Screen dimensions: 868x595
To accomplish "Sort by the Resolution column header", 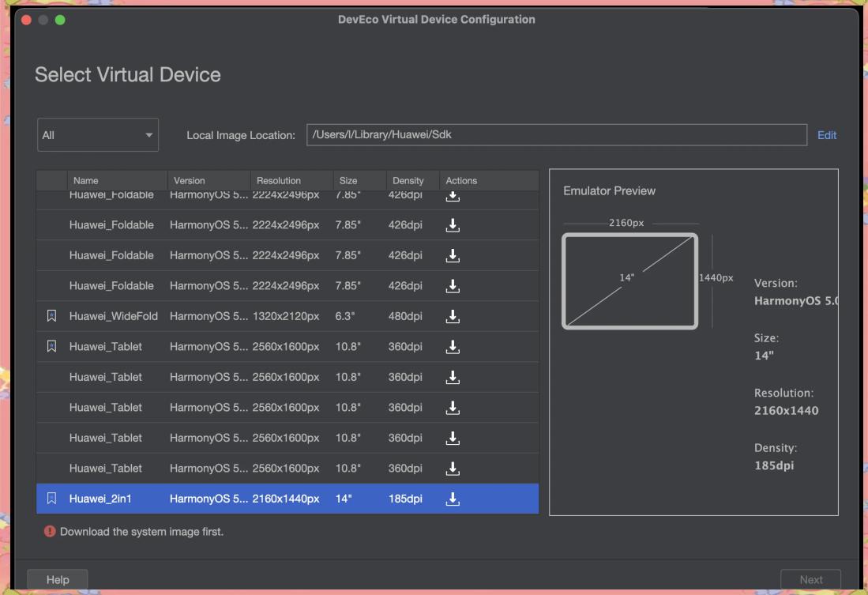I will (x=291, y=181).
